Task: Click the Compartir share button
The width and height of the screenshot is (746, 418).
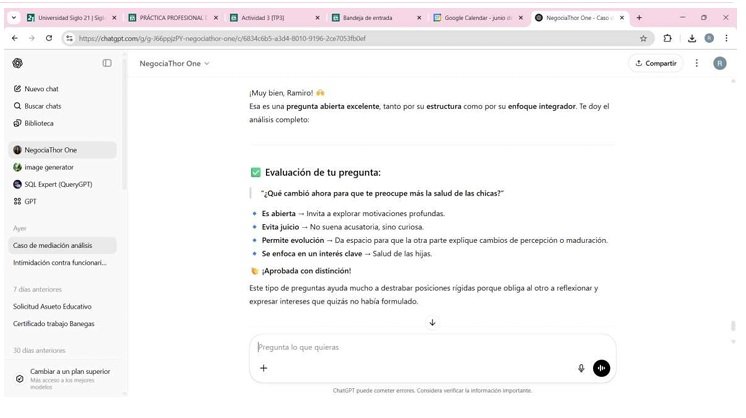Action: click(655, 63)
